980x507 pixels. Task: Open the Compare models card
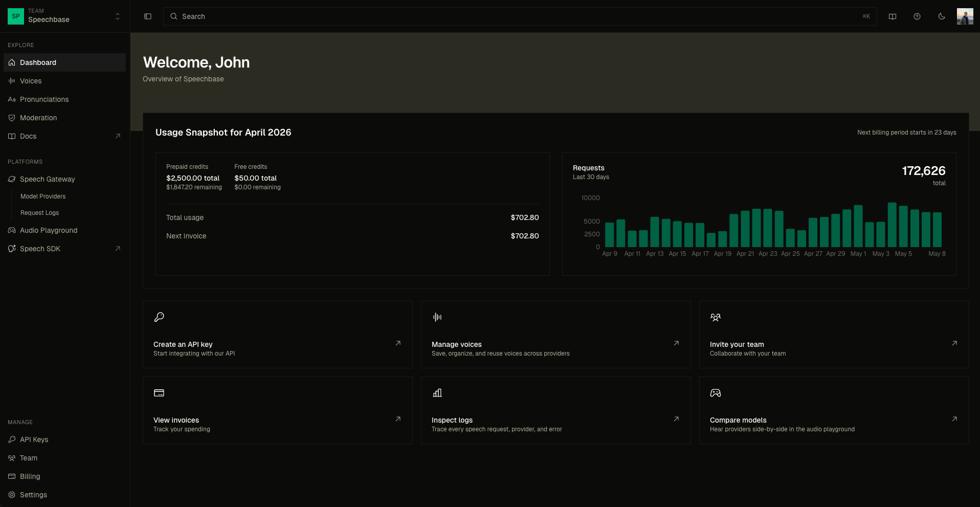(834, 410)
